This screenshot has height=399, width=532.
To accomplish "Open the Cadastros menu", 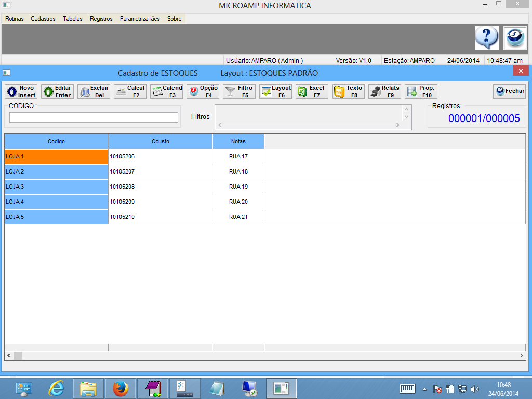I will pos(43,19).
